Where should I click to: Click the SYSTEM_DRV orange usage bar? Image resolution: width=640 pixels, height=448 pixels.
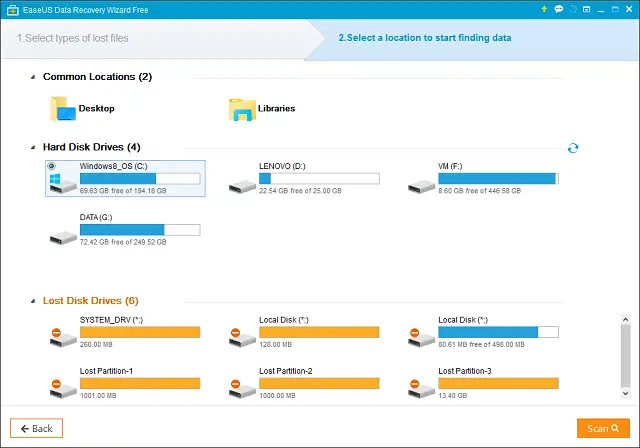click(140, 332)
